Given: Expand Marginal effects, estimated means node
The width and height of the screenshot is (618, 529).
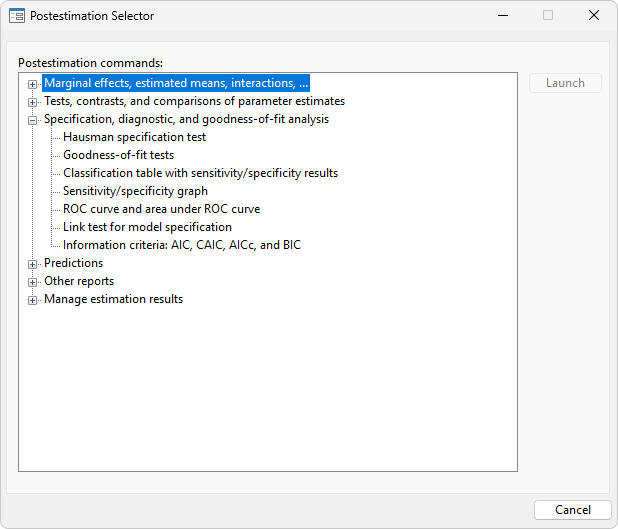Looking at the screenshot, I should 32,84.
